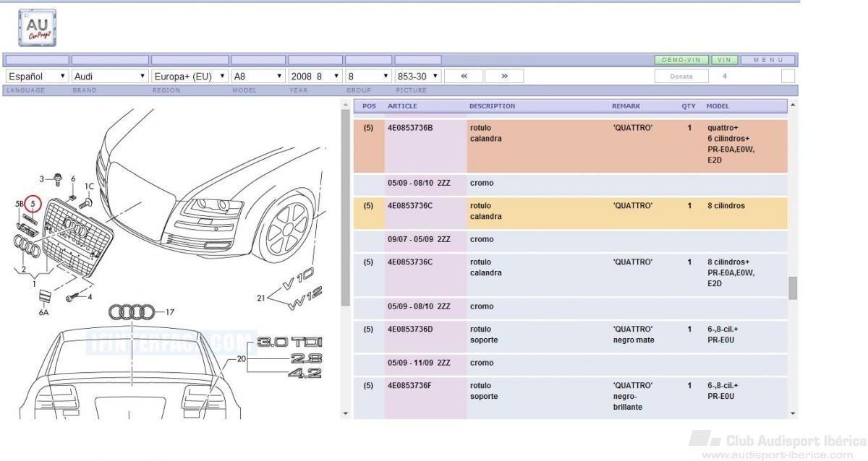Expand the Year dropdown showing 2008 8

[315, 76]
